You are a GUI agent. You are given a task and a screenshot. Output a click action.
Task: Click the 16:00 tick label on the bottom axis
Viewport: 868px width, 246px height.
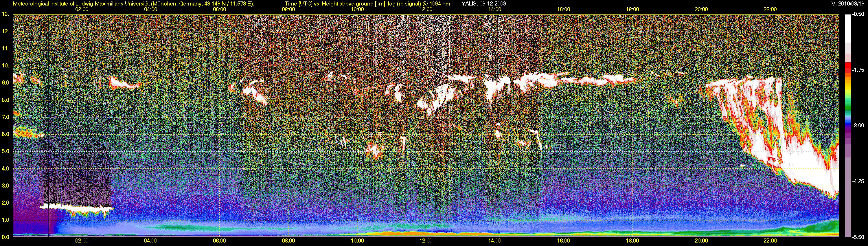tap(564, 241)
